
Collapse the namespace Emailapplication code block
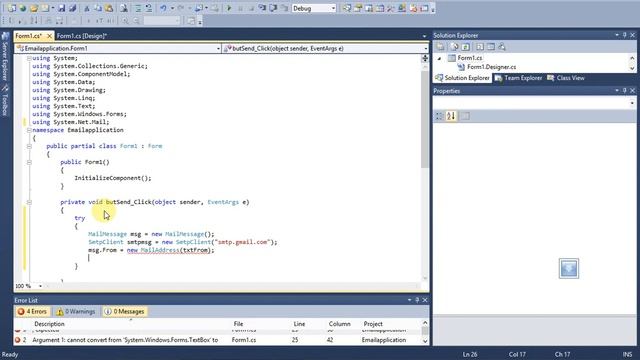(x=29, y=130)
